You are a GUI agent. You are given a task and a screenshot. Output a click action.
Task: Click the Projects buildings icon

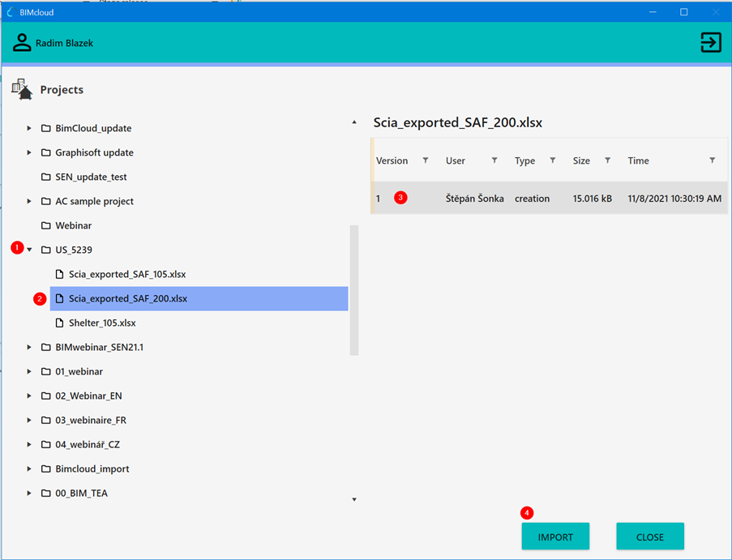click(x=21, y=89)
